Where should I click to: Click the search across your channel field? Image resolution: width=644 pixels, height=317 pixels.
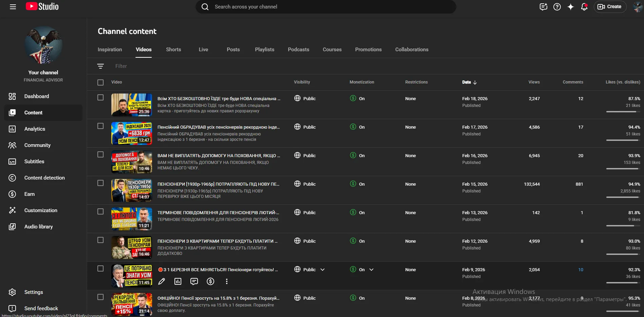(x=326, y=7)
